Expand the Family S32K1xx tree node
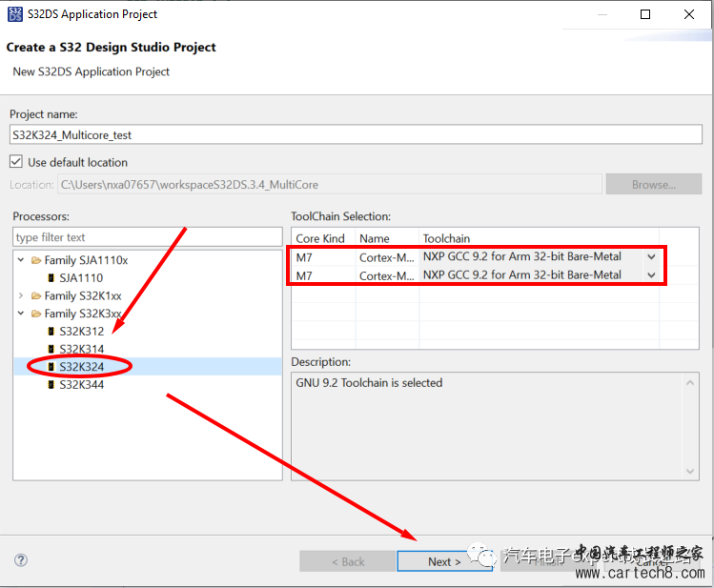This screenshot has height=588, width=714. pos(20,295)
